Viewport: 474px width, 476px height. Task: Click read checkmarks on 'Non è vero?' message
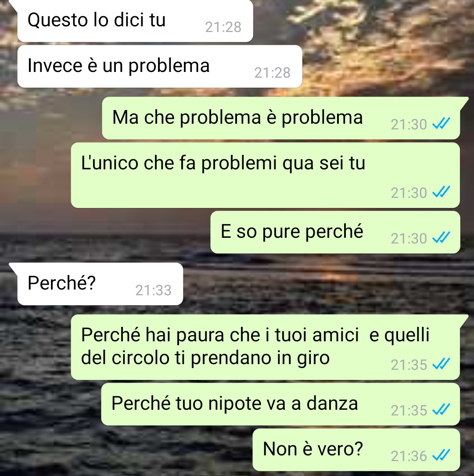(441, 455)
